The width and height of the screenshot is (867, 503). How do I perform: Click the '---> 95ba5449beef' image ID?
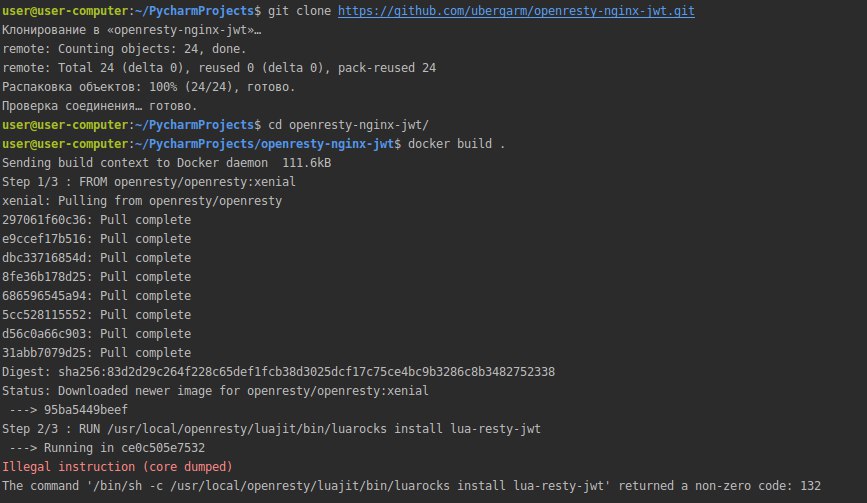point(69,410)
